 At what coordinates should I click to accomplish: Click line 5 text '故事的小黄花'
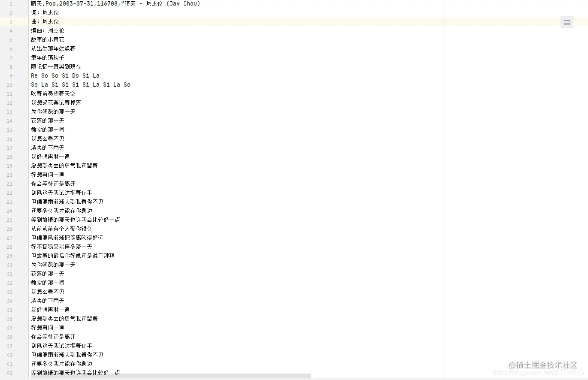[x=48, y=39]
